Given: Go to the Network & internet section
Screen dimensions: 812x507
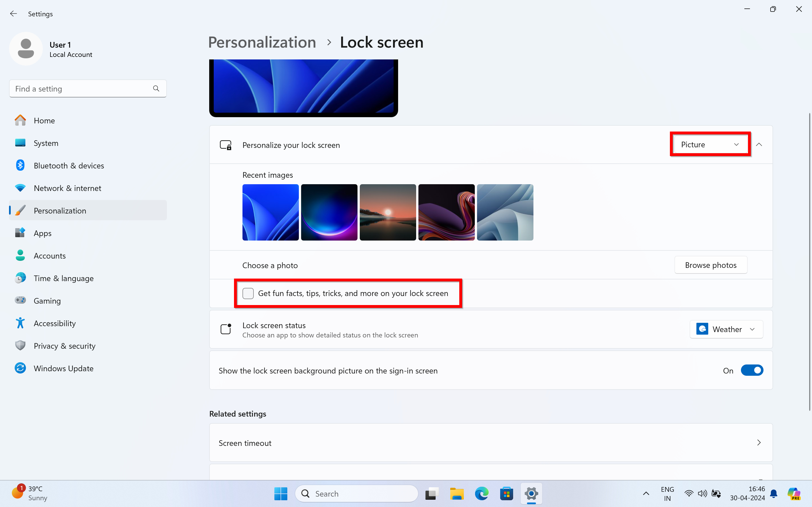Looking at the screenshot, I should point(67,188).
